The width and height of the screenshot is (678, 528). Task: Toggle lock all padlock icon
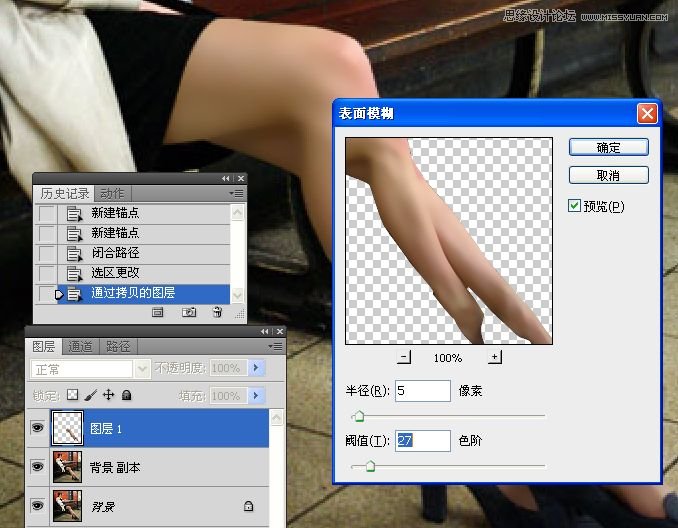(126, 395)
